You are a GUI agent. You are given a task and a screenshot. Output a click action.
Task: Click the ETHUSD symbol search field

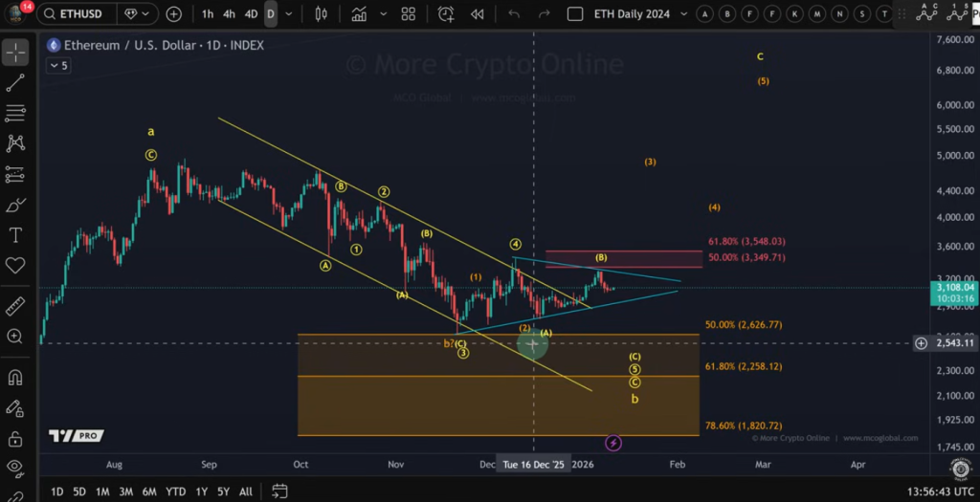(x=78, y=14)
